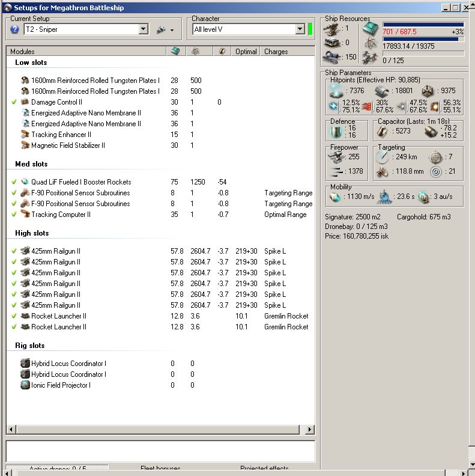Click the Optimal column header
The height and width of the screenshot is (476, 475).
tap(246, 51)
